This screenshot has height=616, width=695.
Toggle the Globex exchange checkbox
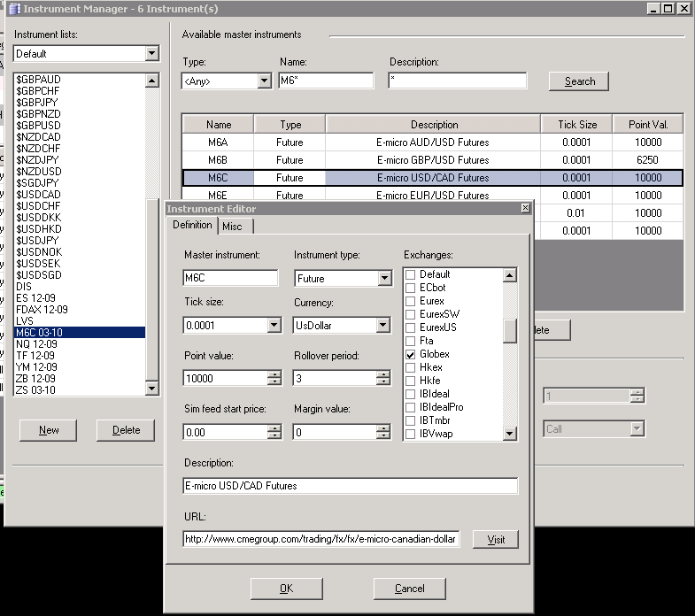[x=410, y=354]
